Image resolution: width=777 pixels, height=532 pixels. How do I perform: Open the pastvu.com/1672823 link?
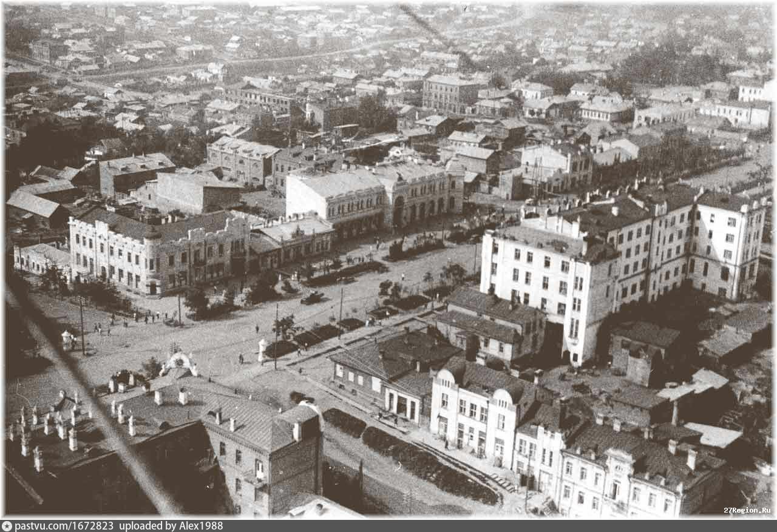(x=64, y=526)
